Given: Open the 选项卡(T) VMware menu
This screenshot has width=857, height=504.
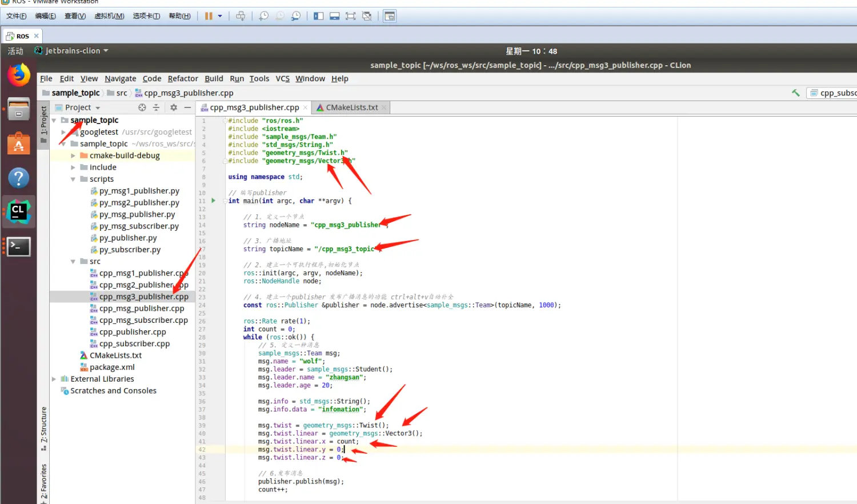Looking at the screenshot, I should [146, 16].
